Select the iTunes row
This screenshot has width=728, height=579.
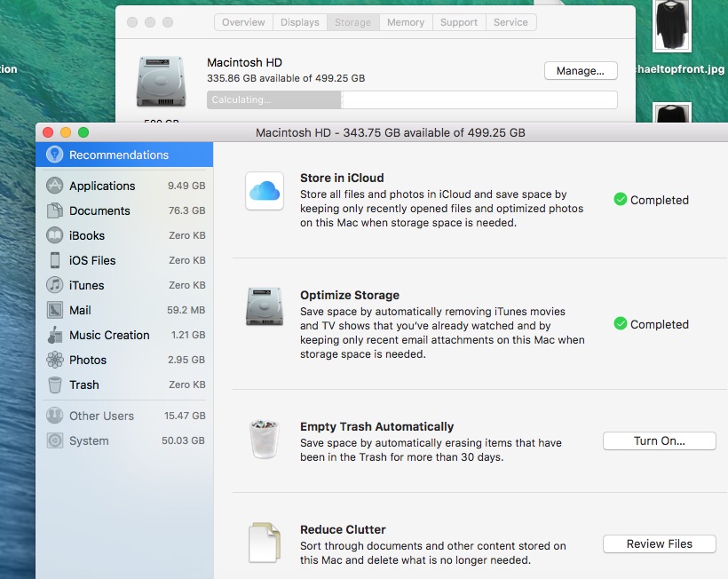[x=124, y=285]
